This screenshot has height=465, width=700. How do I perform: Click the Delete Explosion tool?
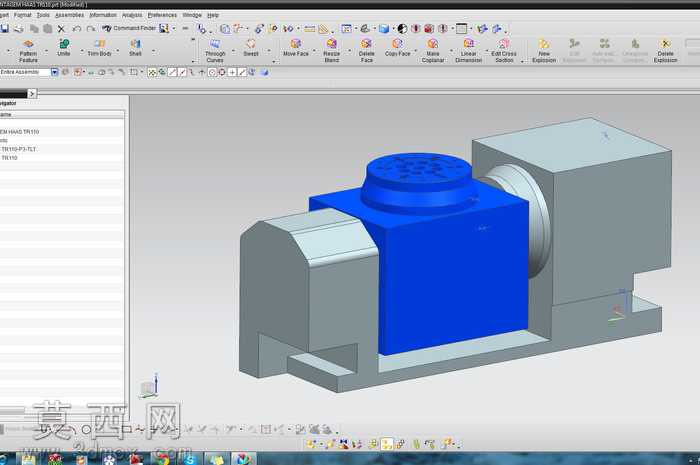click(665, 51)
